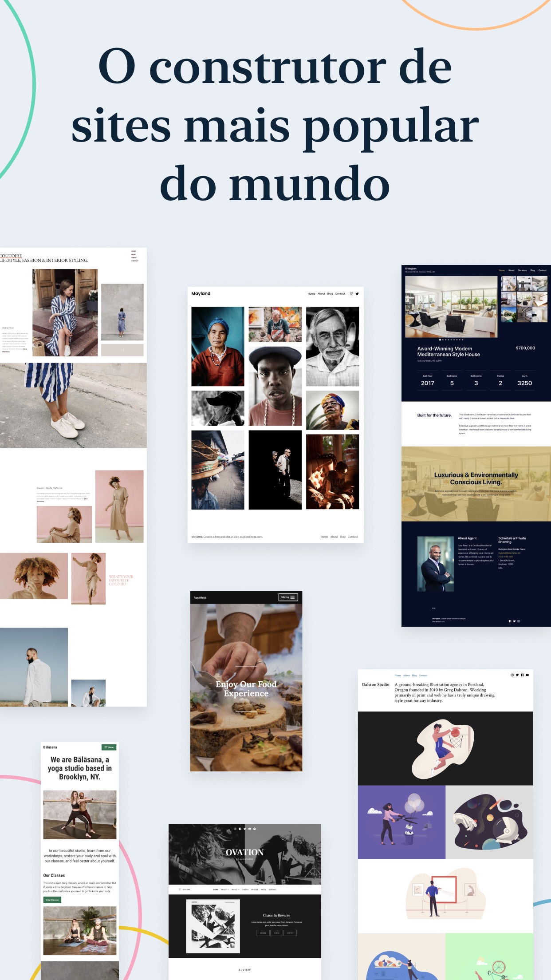
Task: Show next photo in Rivington house carousel
Action: [493, 307]
